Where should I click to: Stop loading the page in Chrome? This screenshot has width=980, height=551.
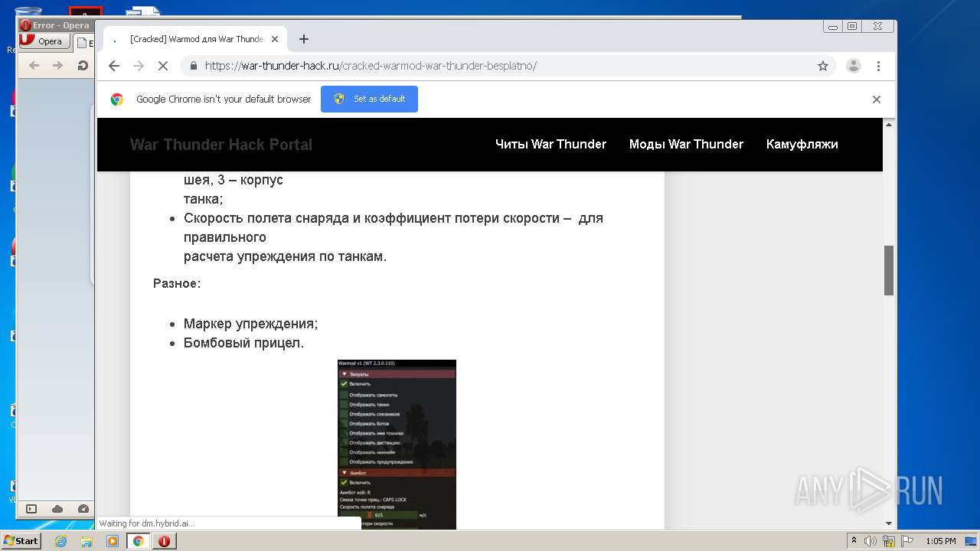pyautogui.click(x=162, y=66)
